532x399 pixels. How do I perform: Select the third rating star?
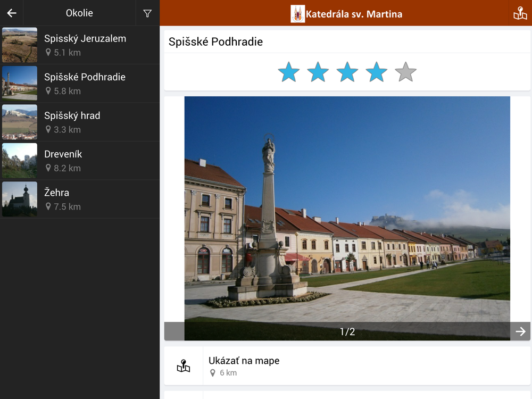[347, 72]
